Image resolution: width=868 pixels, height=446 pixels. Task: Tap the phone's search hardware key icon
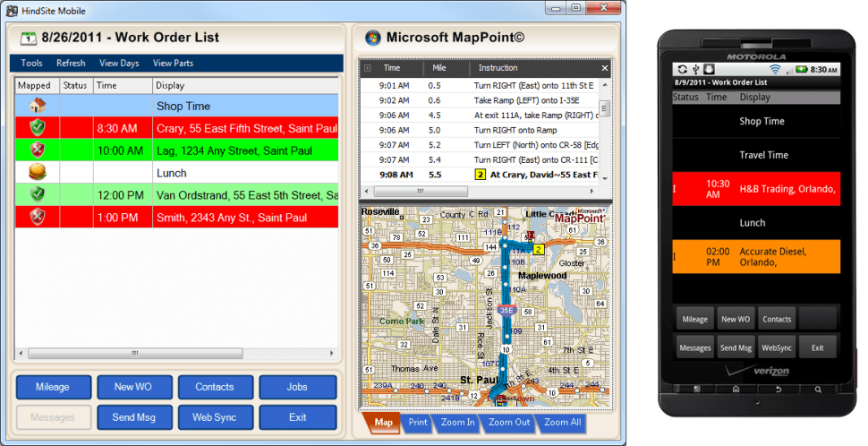pos(818,390)
